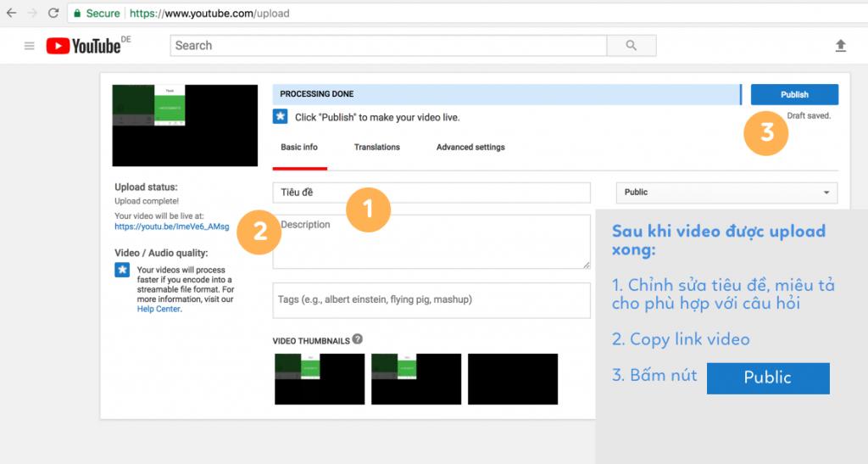Image resolution: width=868 pixels, height=464 pixels.
Task: Click the help question mark beside Video Thumbnails
Action: click(x=358, y=338)
